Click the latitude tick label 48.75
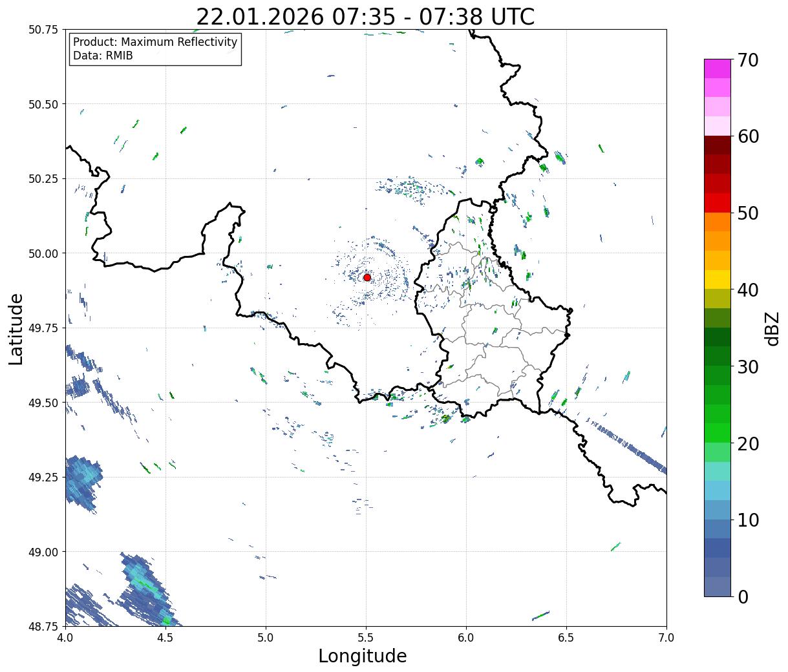Image resolution: width=788 pixels, height=672 pixels. point(43,626)
